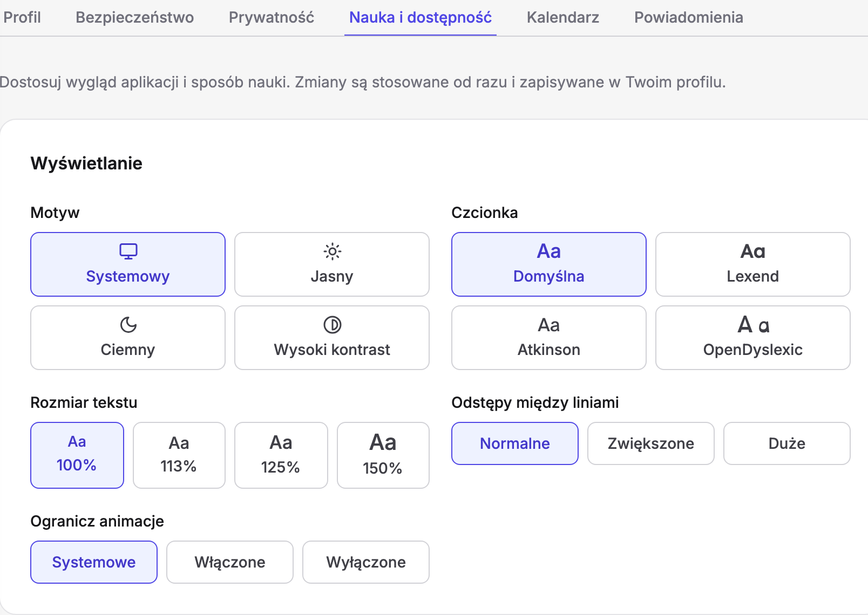Viewport: 868px width, 615px height.
Task: Open the Kalendarz tab
Action: tap(563, 17)
